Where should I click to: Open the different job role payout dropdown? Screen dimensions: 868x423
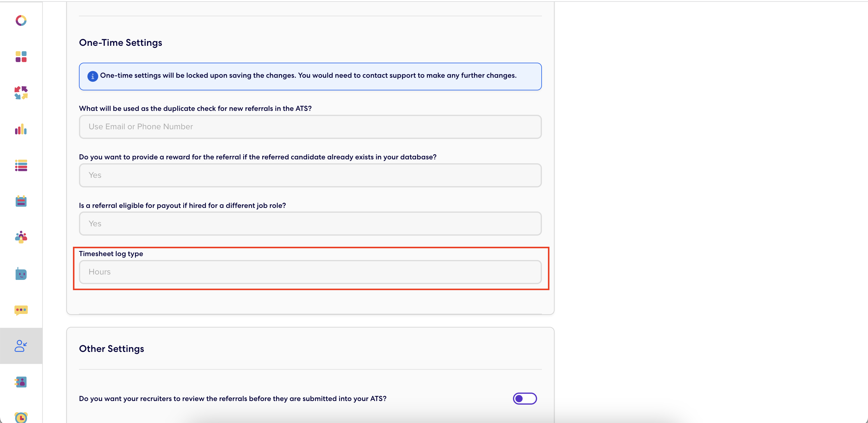coord(310,224)
